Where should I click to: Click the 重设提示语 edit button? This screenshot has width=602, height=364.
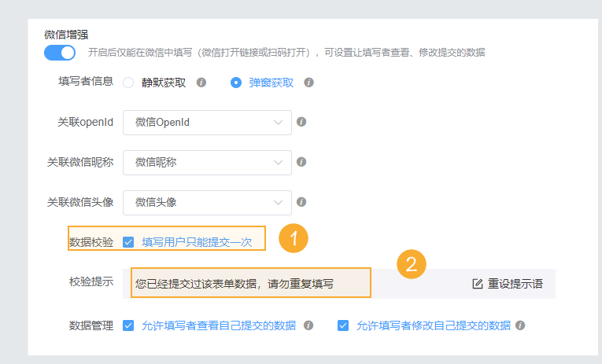coord(508,284)
